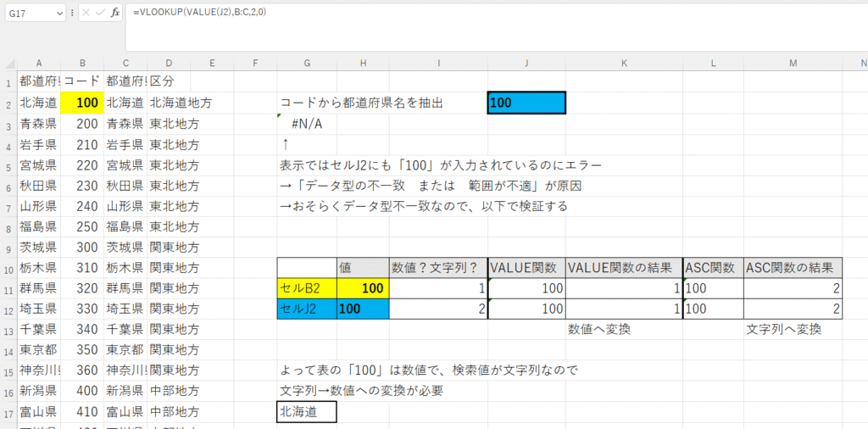
Task: Click the blue セルJ2 label cell
Action: 306,309
